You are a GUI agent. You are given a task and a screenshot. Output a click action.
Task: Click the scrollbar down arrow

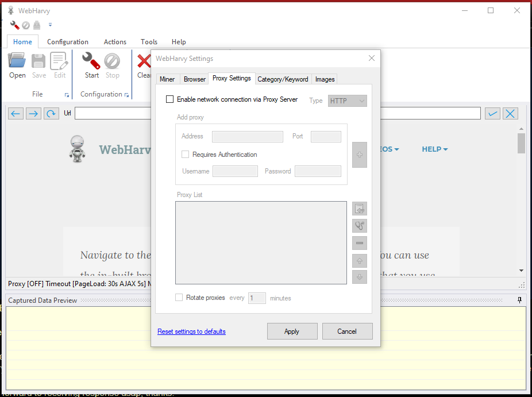[521, 271]
